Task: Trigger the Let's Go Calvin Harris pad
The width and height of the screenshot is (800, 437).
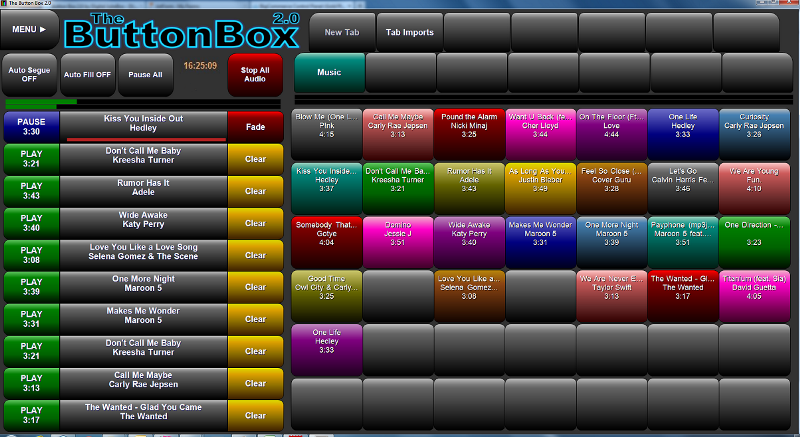Action: 683,188
